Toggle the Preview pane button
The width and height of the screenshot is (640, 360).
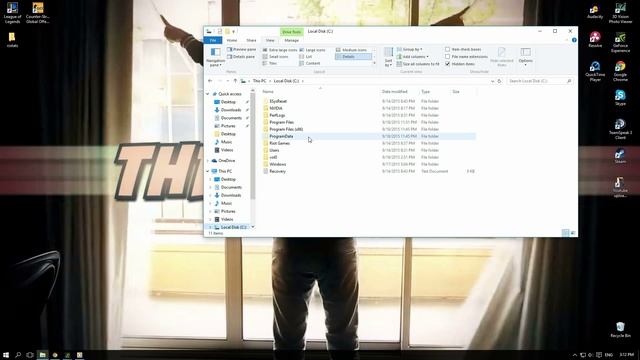tap(241, 49)
